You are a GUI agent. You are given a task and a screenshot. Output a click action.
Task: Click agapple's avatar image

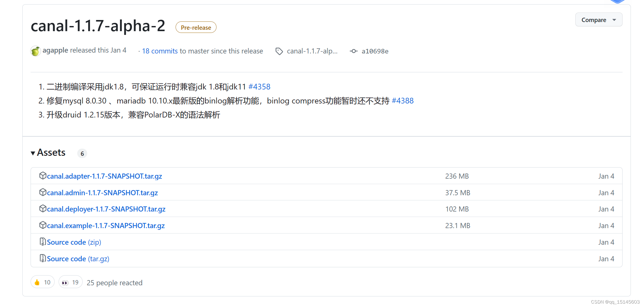click(35, 51)
